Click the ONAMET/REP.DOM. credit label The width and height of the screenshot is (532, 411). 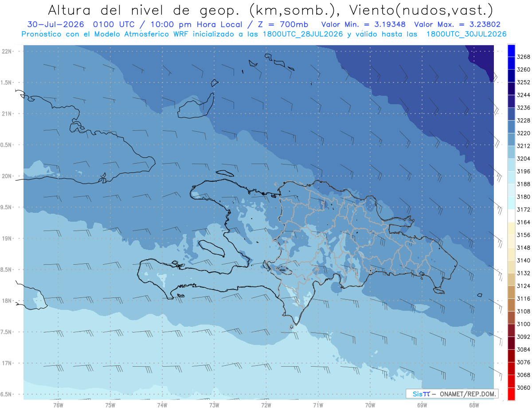(x=467, y=394)
